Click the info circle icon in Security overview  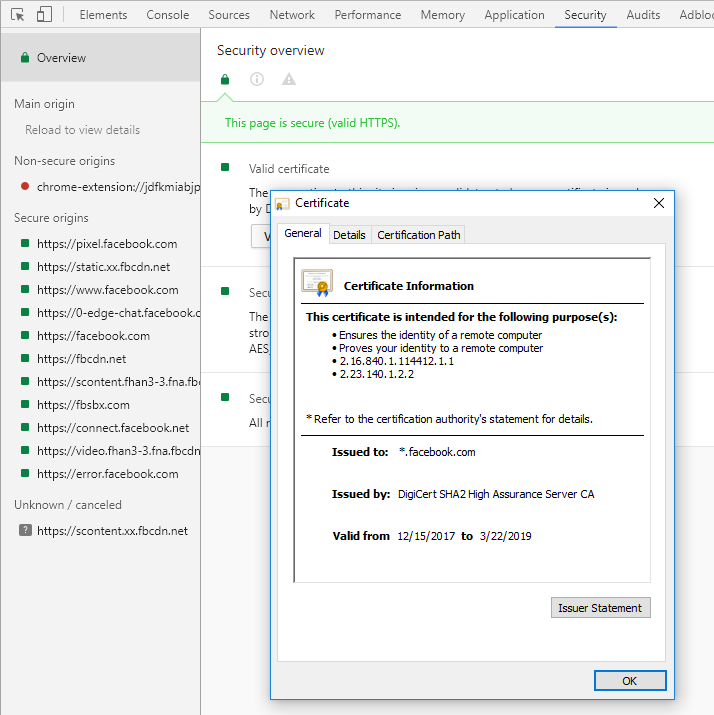click(257, 79)
